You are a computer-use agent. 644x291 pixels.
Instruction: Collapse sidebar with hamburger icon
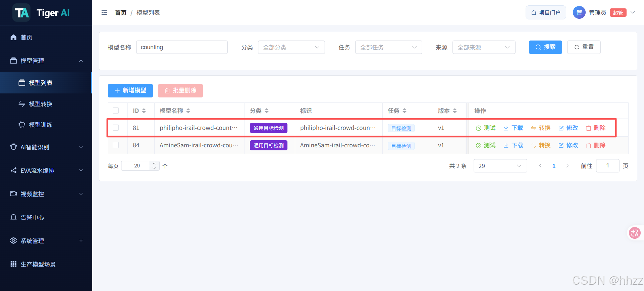(x=104, y=13)
